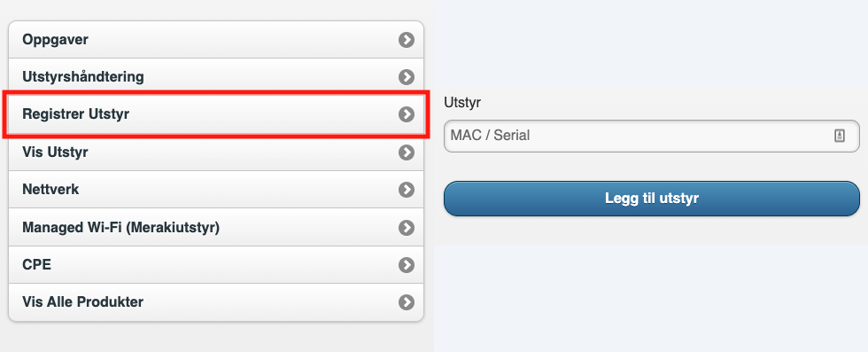Click the chevron icon beside Vis Alle Produkter
The width and height of the screenshot is (868, 352).
pyautogui.click(x=407, y=302)
